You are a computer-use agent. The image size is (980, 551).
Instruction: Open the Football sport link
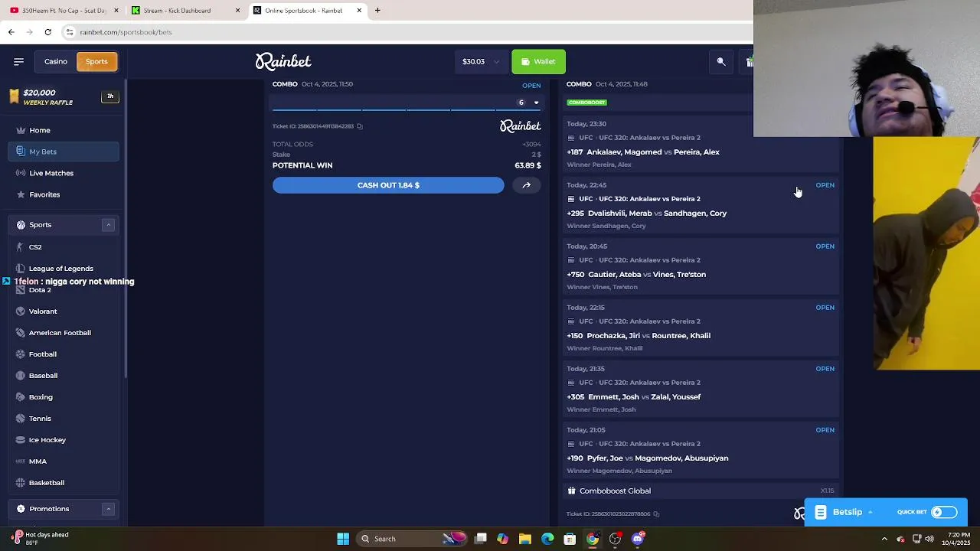click(x=42, y=354)
